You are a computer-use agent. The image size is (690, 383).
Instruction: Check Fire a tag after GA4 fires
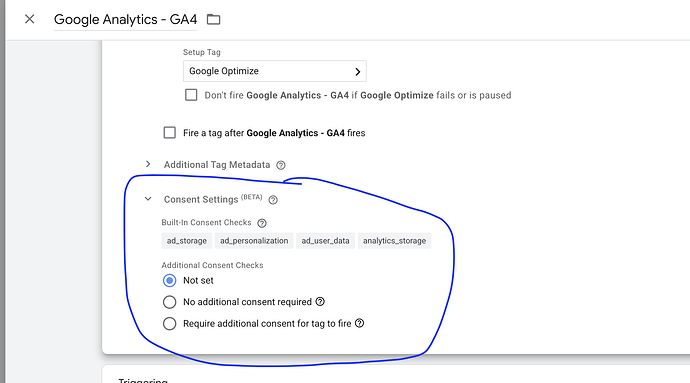[x=169, y=133]
